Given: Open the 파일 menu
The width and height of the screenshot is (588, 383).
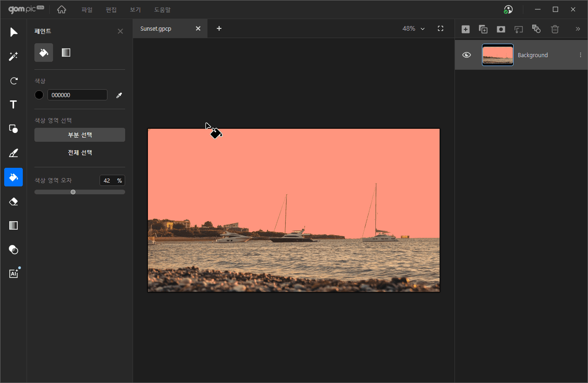Looking at the screenshot, I should [x=87, y=10].
